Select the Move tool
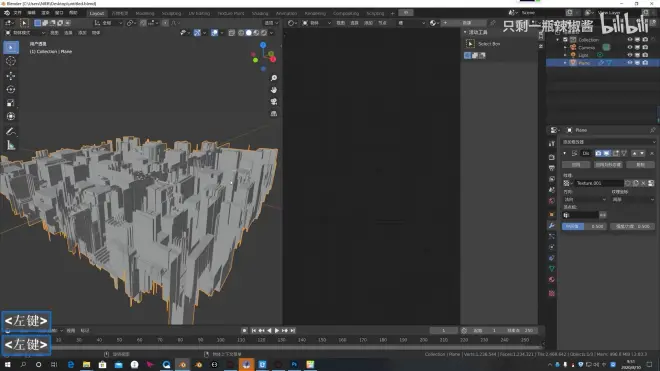 click(11, 76)
